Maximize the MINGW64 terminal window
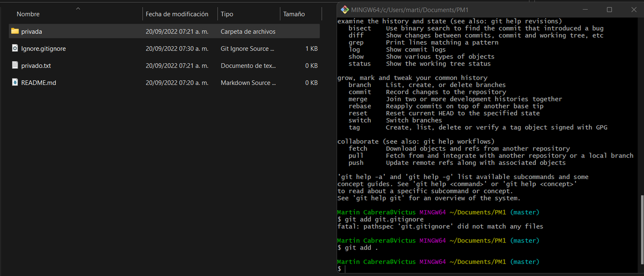 609,10
